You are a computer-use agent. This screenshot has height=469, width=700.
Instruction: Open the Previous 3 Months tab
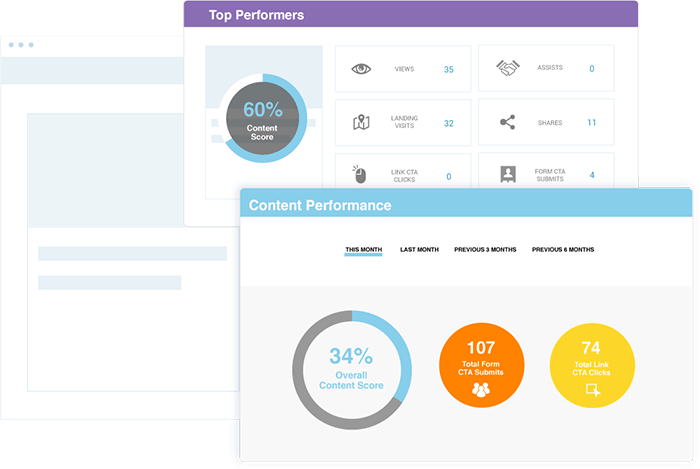(x=485, y=249)
